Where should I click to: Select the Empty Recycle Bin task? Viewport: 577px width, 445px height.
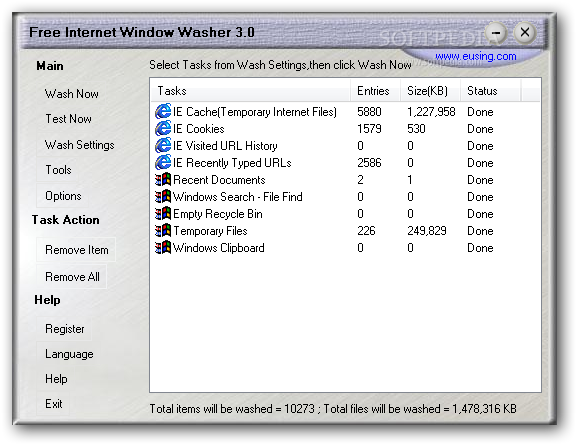coord(217,213)
